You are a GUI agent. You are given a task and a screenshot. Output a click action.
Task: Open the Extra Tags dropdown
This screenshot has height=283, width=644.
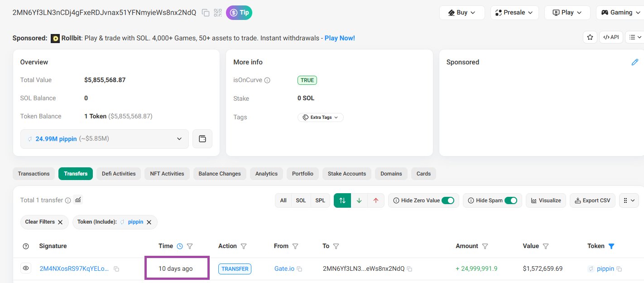click(321, 117)
